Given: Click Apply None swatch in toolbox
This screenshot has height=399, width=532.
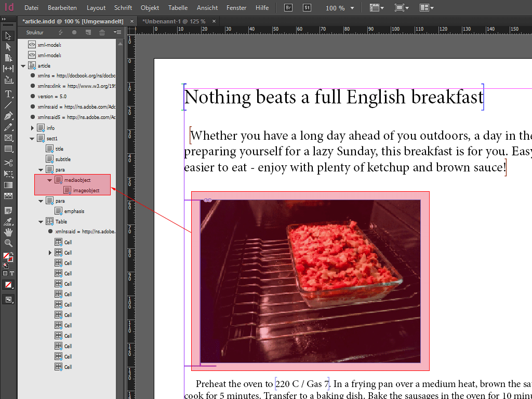Looking at the screenshot, I should (x=8, y=285).
